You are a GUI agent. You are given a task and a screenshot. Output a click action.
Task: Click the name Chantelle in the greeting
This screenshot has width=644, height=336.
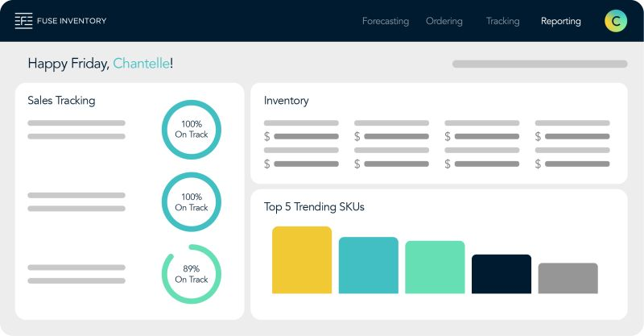click(x=142, y=64)
